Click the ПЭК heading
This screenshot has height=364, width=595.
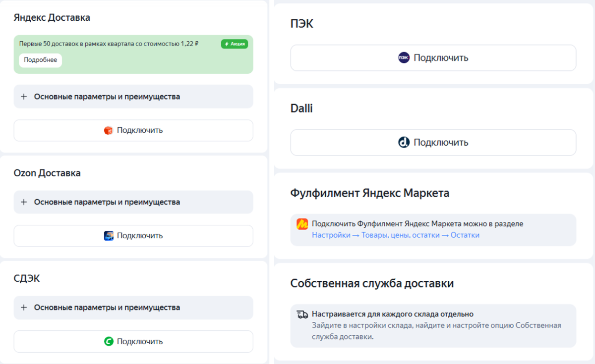[x=302, y=24]
